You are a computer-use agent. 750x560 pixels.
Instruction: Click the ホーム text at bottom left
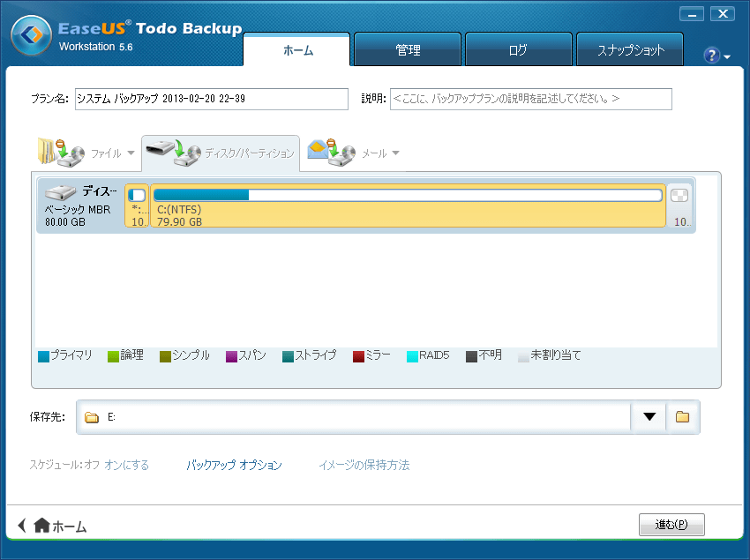tap(70, 526)
